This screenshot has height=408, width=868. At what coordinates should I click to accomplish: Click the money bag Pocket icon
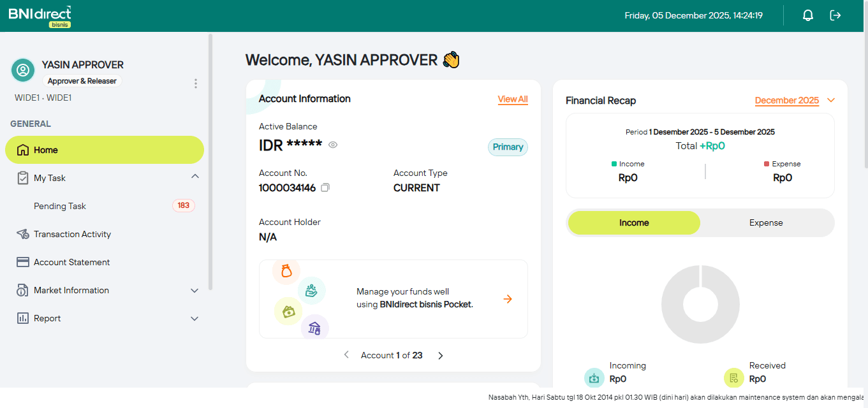pyautogui.click(x=286, y=271)
